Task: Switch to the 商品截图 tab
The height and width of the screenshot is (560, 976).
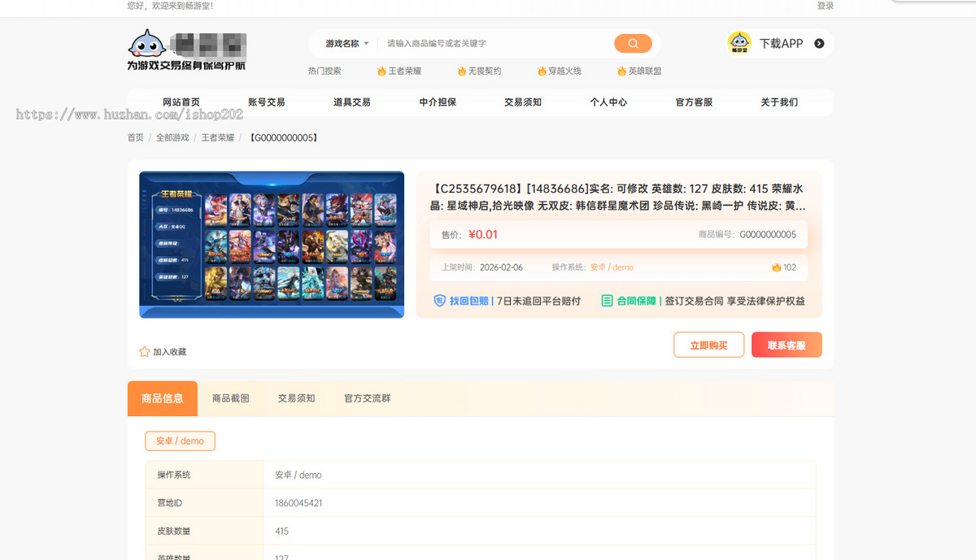Action: coord(230,398)
